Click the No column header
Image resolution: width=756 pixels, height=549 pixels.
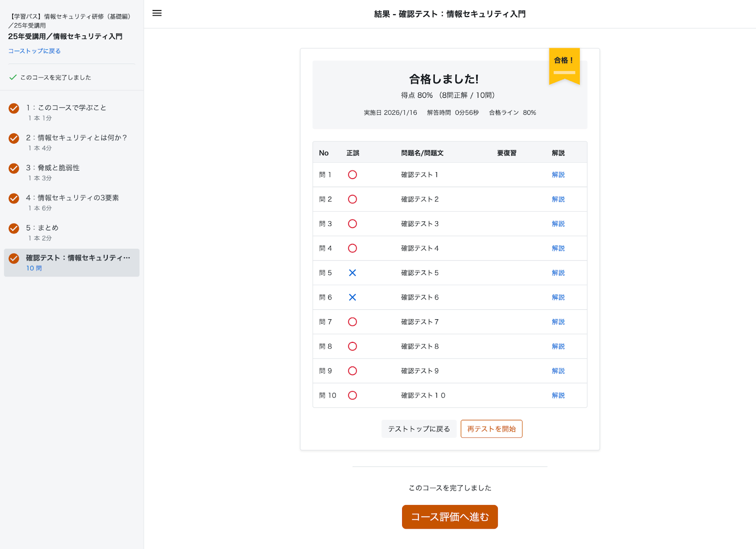tap(324, 153)
